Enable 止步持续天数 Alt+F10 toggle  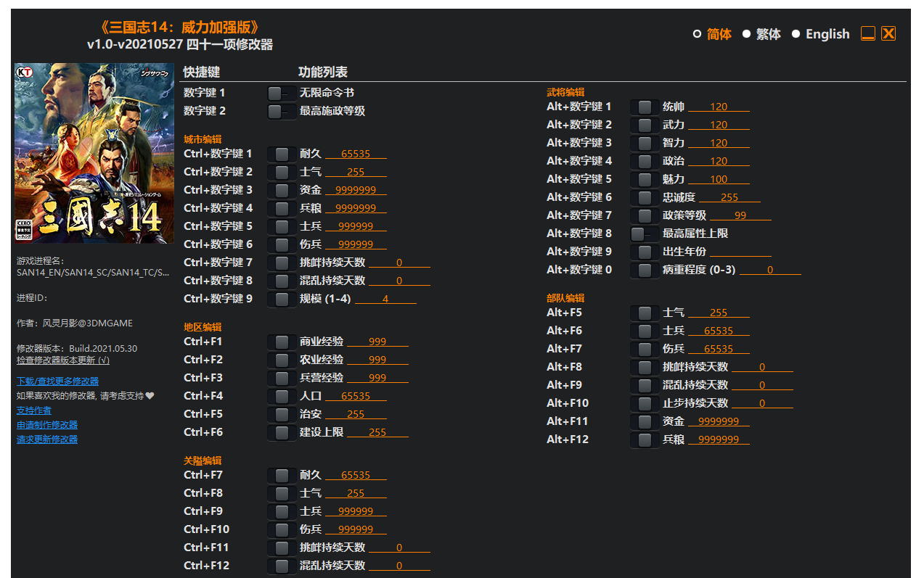[x=645, y=403]
